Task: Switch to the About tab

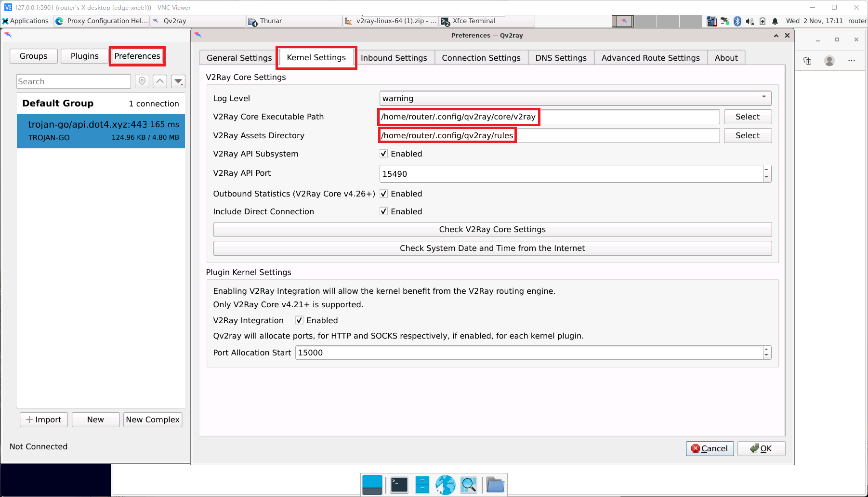Action: (x=726, y=58)
